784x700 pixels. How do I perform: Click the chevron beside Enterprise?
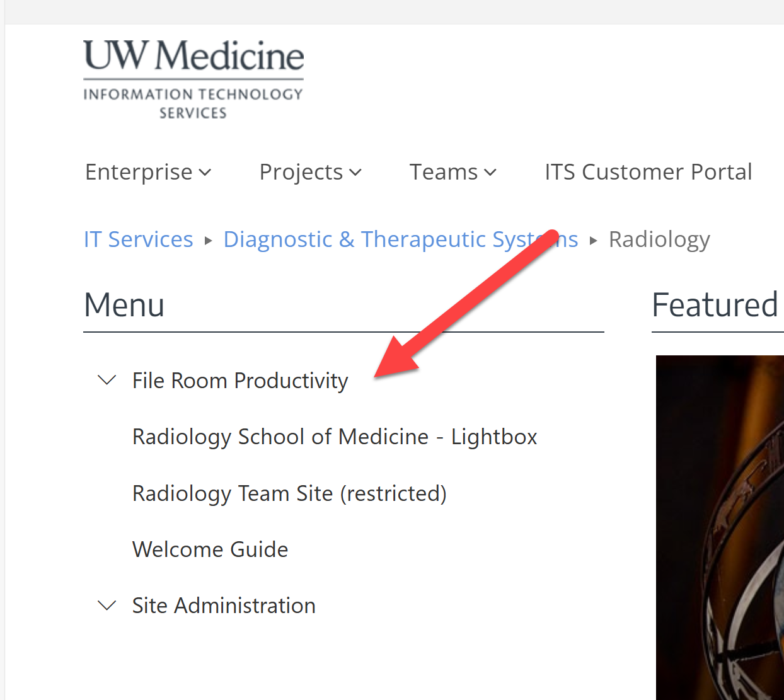point(205,173)
